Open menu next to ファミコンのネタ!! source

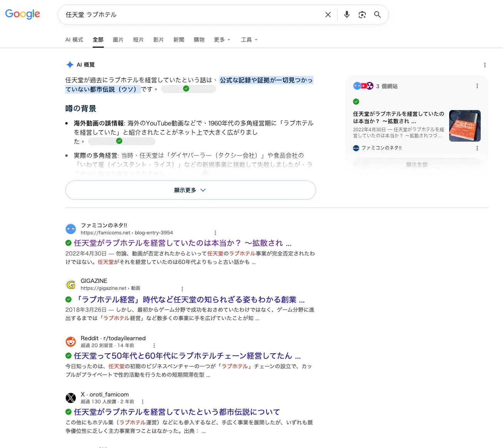pos(477,148)
